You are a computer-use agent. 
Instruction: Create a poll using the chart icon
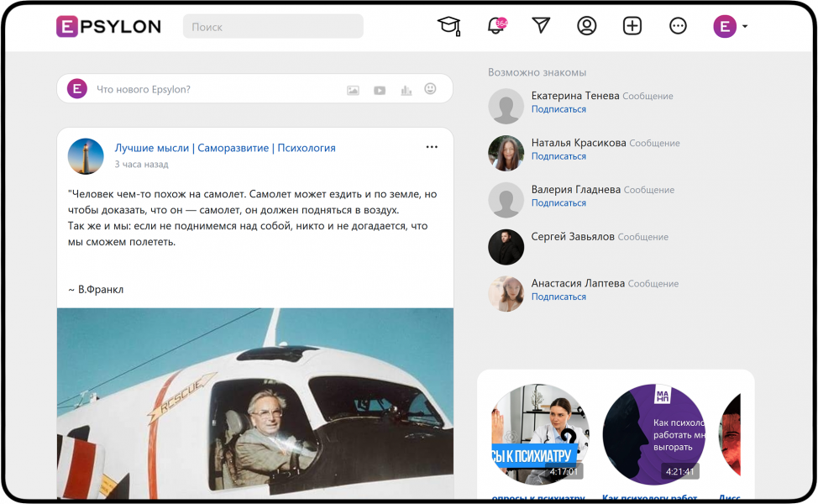406,90
